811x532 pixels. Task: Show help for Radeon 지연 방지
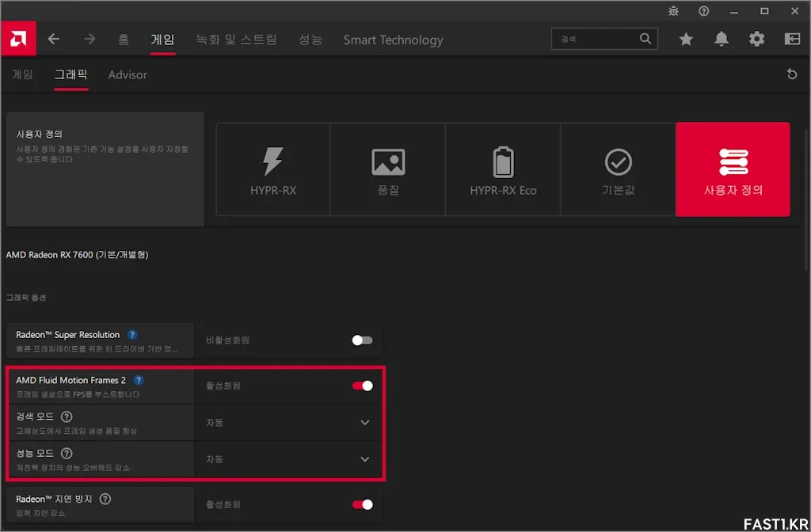click(x=105, y=499)
